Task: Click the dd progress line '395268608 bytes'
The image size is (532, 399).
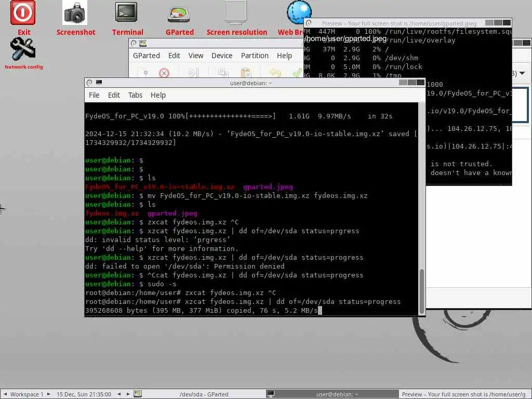Action: click(x=202, y=311)
